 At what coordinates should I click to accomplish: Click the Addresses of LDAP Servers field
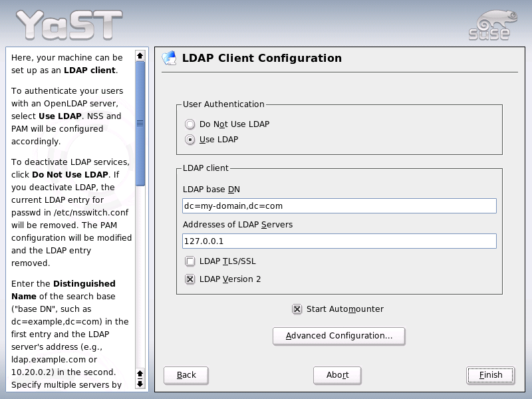point(339,241)
